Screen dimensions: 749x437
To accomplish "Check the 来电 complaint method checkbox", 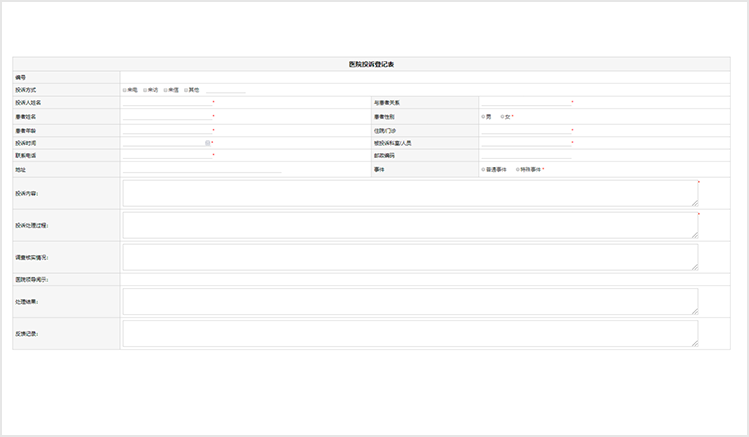I will [x=125, y=90].
